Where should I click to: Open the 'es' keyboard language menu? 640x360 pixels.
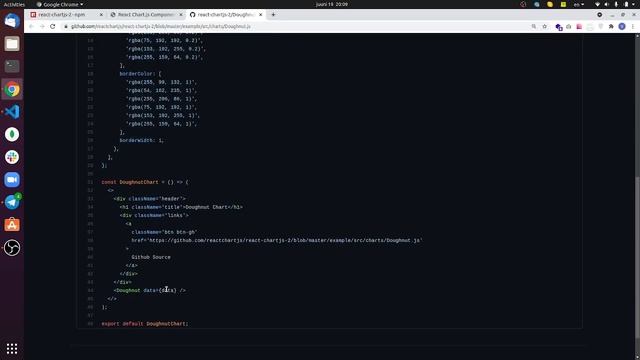(x=579, y=4)
